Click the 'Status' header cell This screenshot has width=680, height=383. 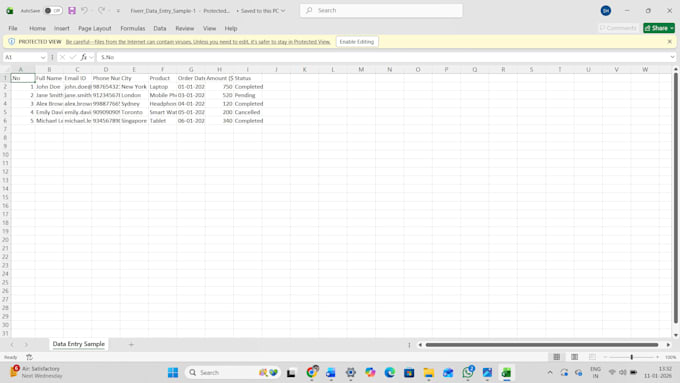point(248,78)
